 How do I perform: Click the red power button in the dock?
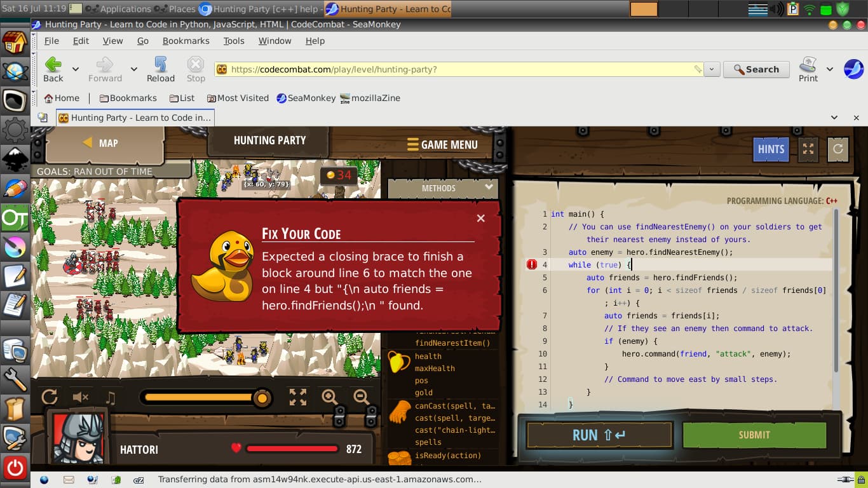[x=15, y=468]
